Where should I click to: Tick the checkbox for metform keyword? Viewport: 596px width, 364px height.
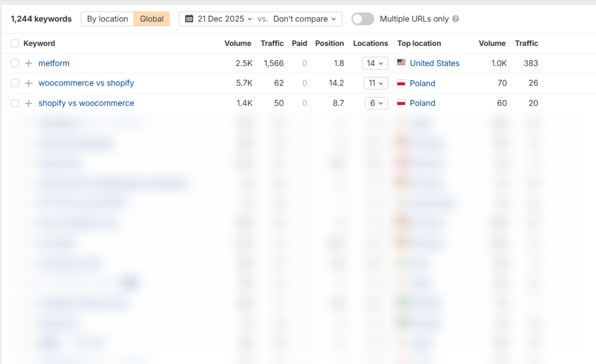(15, 63)
